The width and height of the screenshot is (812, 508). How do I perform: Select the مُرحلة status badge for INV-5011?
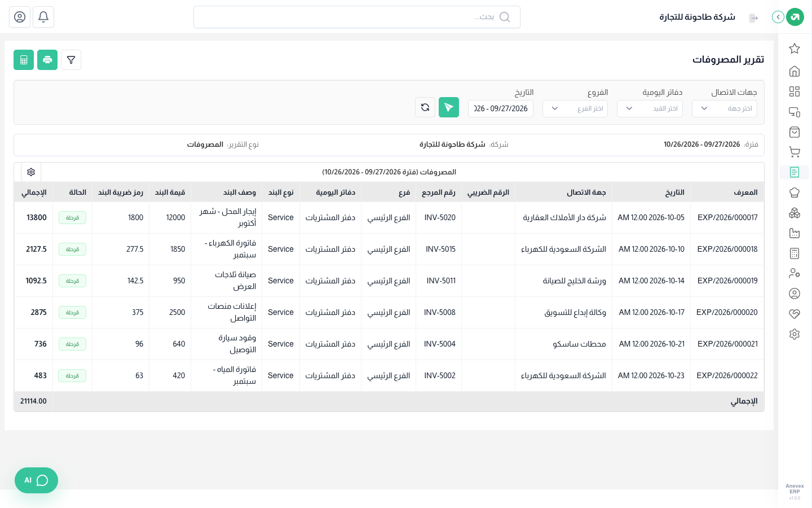point(72,281)
